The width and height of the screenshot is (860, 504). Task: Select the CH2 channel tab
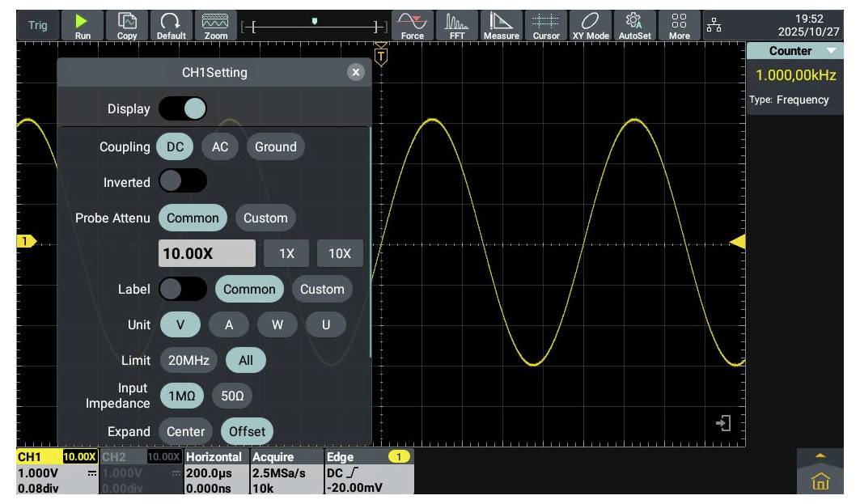pyautogui.click(x=141, y=472)
